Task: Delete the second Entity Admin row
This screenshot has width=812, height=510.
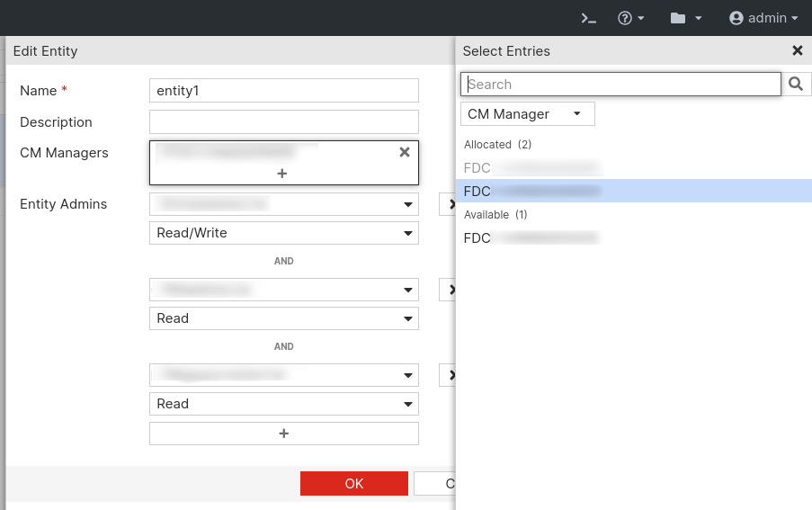Action: [x=449, y=290]
